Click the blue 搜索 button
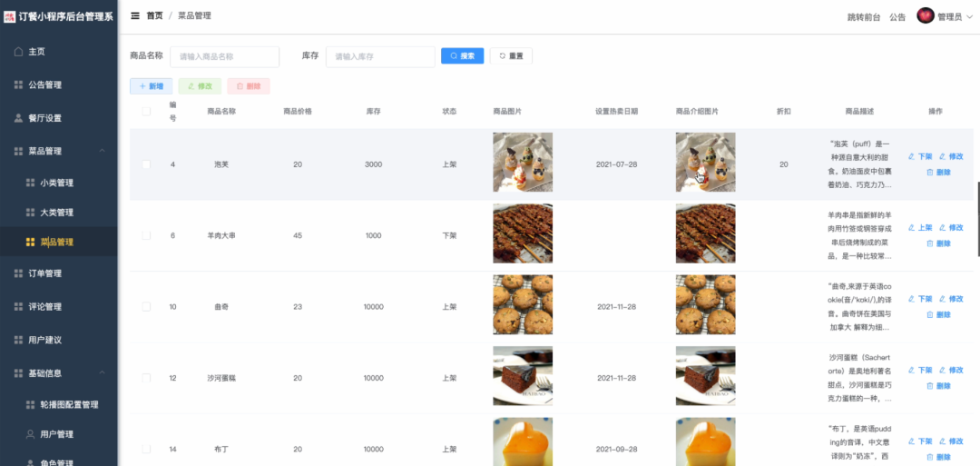 [x=463, y=55]
